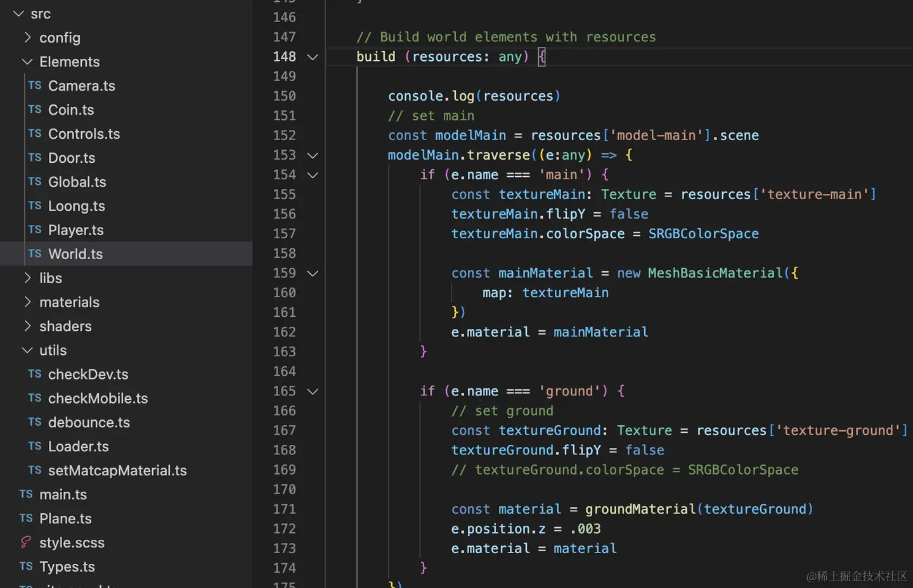Collapse the src folder chevron
Screen dimensions: 913x588
(x=18, y=13)
